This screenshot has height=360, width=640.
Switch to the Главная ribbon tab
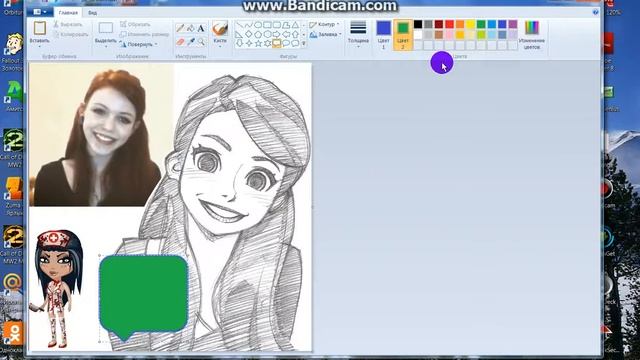pyautogui.click(x=68, y=13)
